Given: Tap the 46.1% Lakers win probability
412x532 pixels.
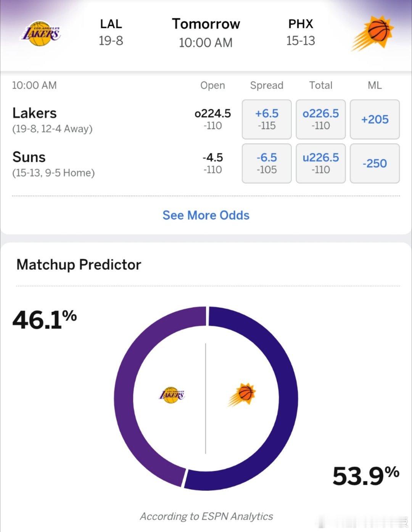Looking at the screenshot, I should (44, 320).
